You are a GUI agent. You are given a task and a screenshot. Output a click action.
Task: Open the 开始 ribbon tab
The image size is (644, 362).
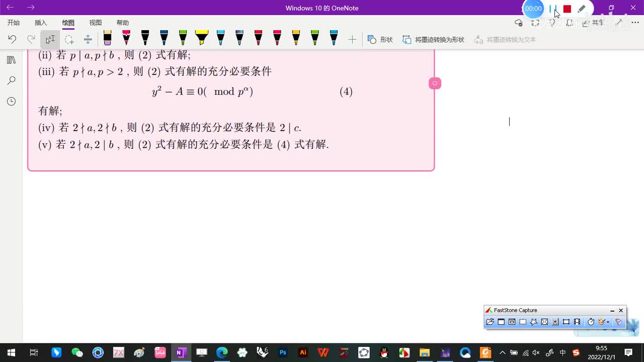[x=14, y=23]
